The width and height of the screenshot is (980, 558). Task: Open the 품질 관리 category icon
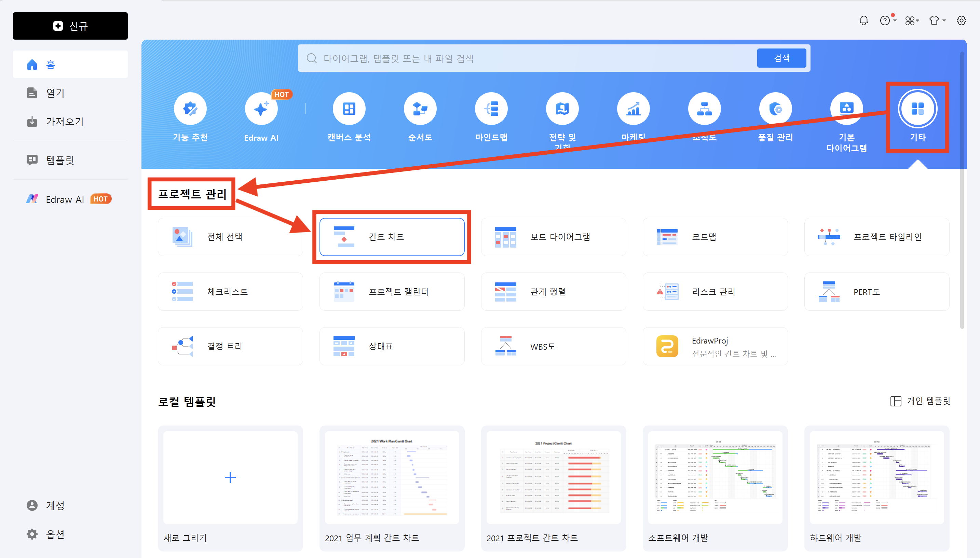(x=775, y=109)
